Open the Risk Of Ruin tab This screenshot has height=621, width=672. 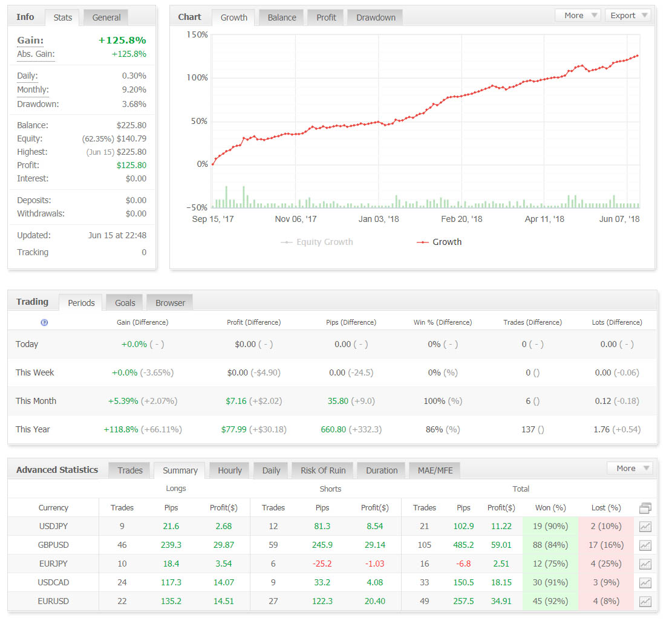coord(323,470)
